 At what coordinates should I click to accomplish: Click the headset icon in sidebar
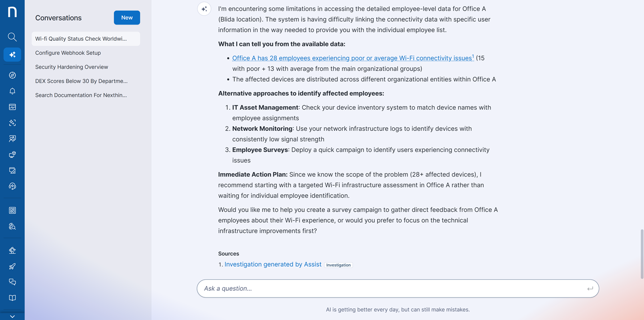12,186
